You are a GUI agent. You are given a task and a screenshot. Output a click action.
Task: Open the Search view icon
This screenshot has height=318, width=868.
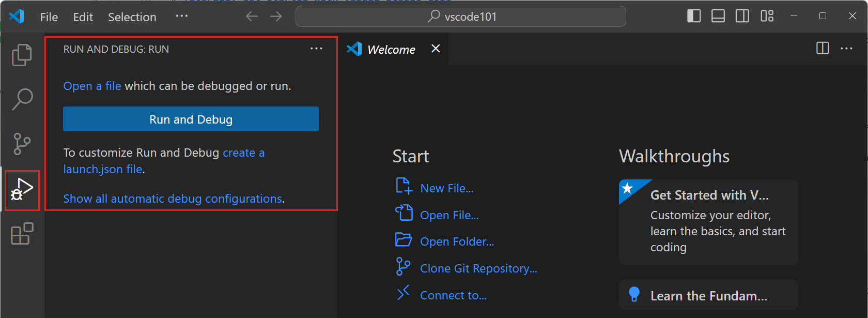coord(22,99)
